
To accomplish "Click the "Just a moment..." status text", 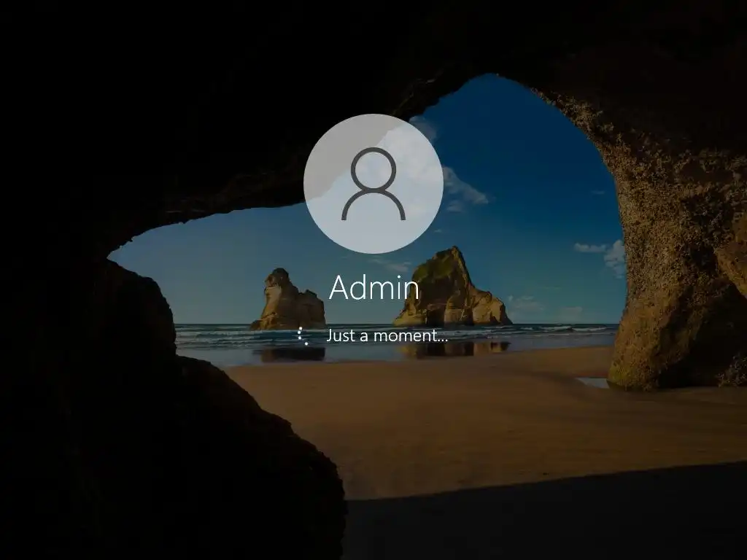I will click(x=387, y=335).
